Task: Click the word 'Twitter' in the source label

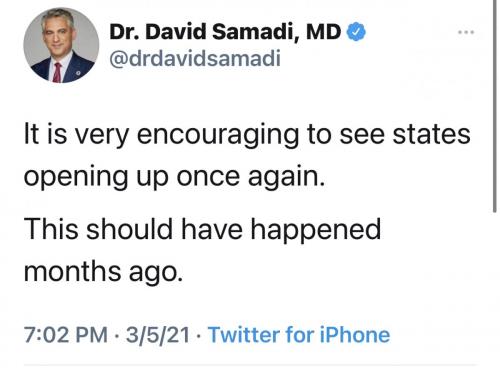Action: coord(244,334)
